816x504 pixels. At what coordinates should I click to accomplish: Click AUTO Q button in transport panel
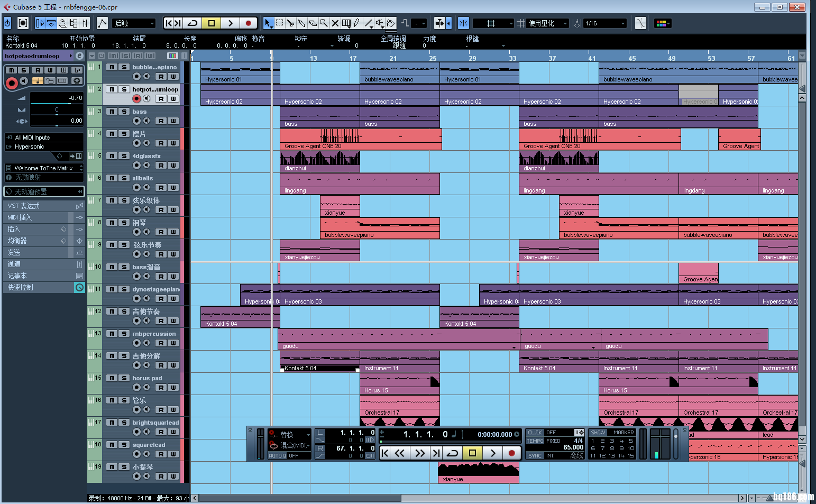coord(277,456)
